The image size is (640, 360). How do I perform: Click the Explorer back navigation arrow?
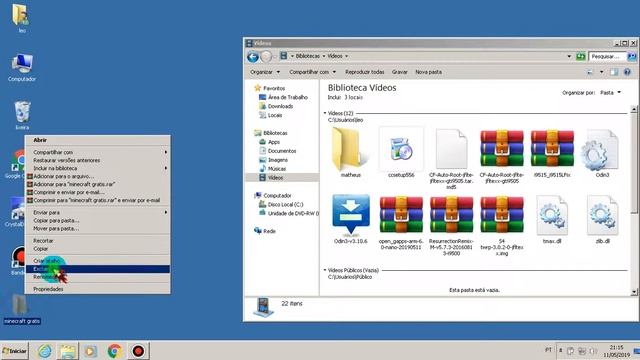pyautogui.click(x=253, y=57)
